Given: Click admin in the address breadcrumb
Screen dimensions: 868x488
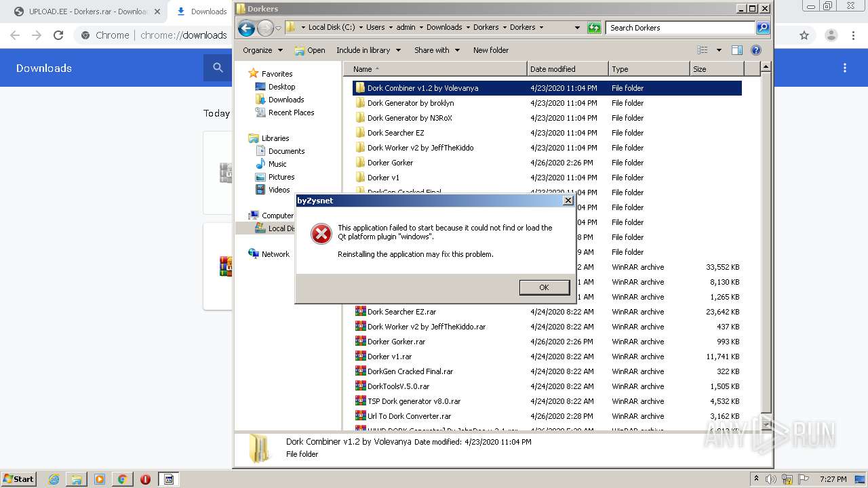Looking at the screenshot, I should 406,28.
